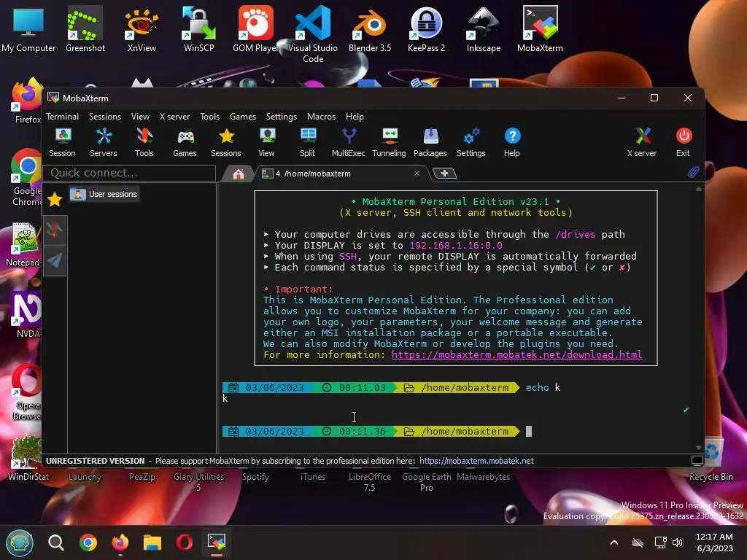Click the 192.168.1.16:0.0 DISPLAY value
This screenshot has height=560, width=747.
(x=456, y=246)
